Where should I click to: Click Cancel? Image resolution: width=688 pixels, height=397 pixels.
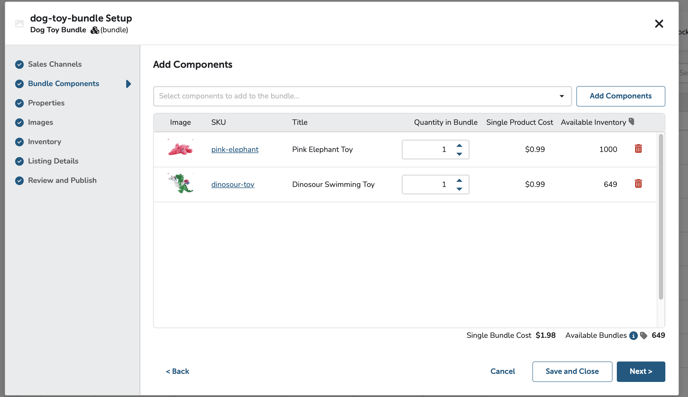503,371
